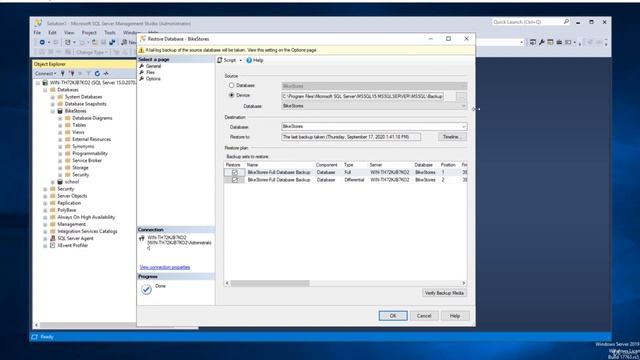This screenshot has width=640, height=360.
Task: Open the Source Database dropdown
Action: (463, 106)
